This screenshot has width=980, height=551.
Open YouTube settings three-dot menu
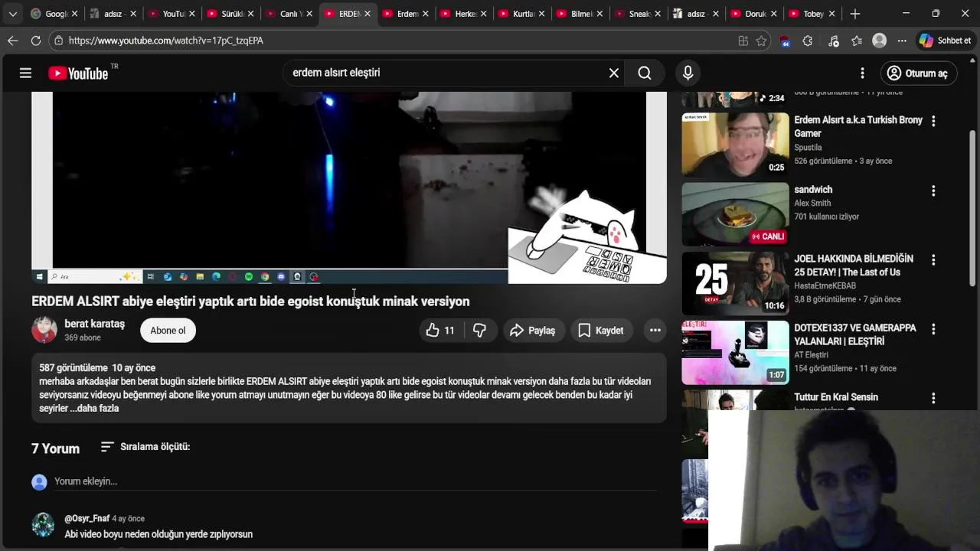coord(862,73)
